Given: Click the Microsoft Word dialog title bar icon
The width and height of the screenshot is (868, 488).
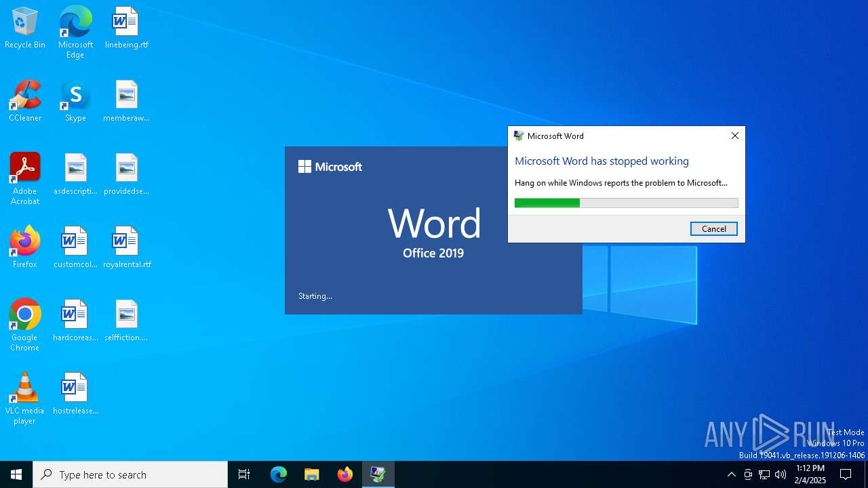Looking at the screenshot, I should (x=519, y=136).
